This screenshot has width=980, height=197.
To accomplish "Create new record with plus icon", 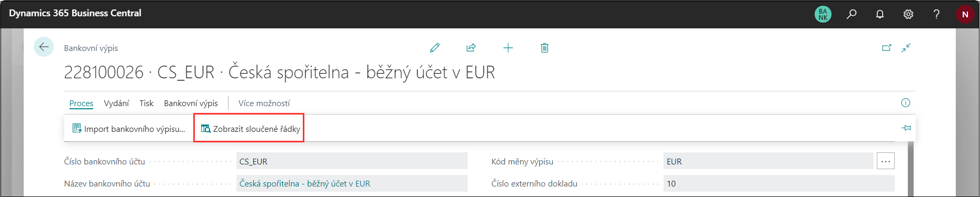I will 508,48.
